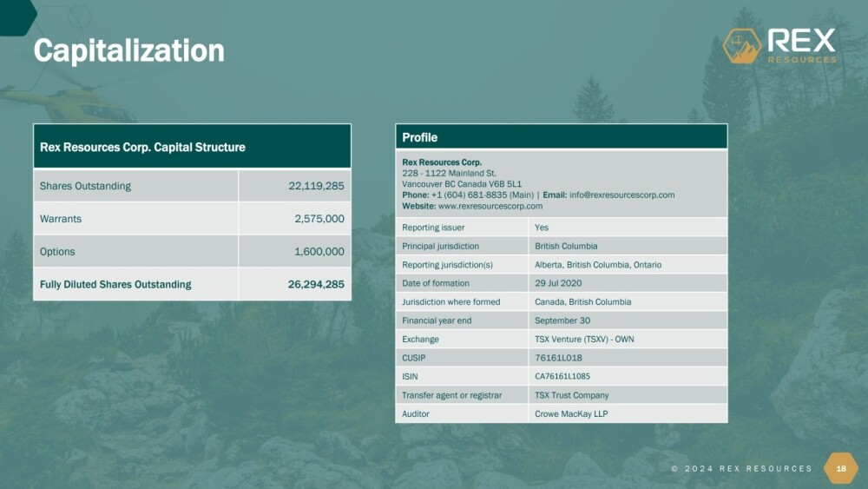Select the value 1,600,000
The image size is (868, 489).
[x=319, y=251]
